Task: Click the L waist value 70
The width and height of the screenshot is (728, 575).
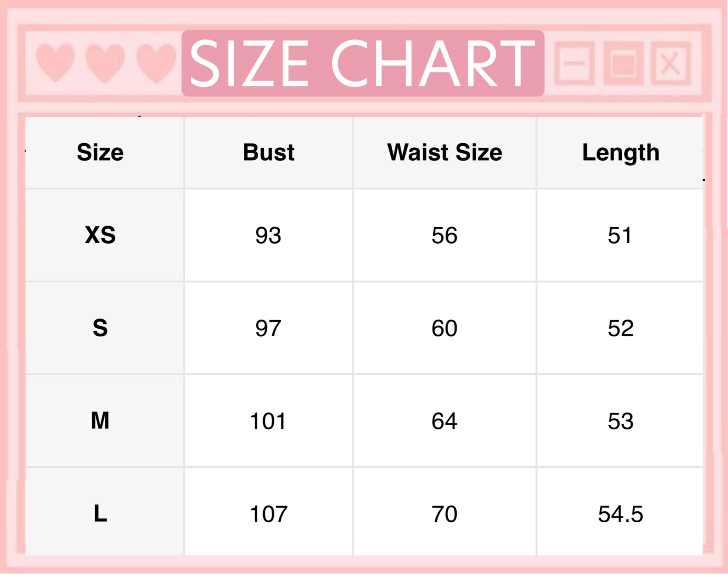Action: [444, 514]
